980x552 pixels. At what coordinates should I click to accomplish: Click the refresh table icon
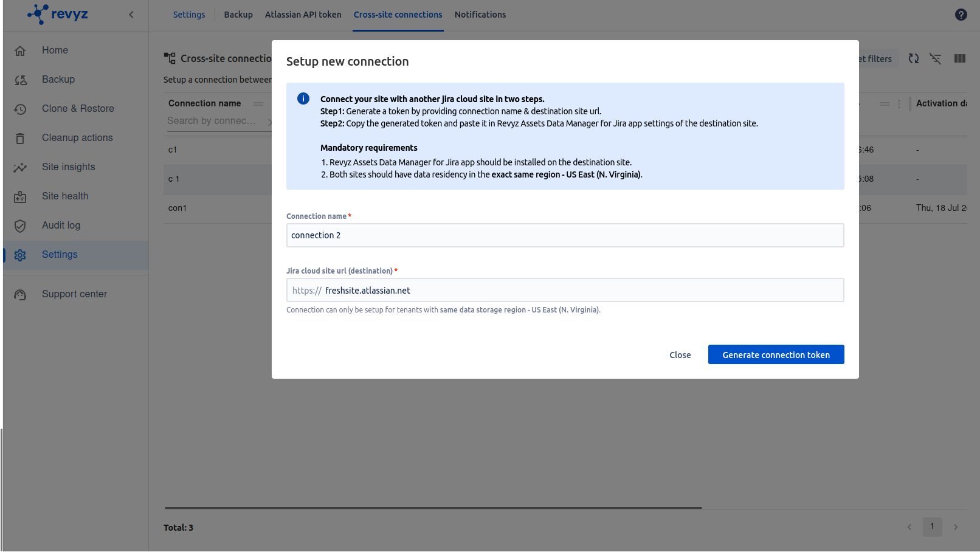click(913, 58)
